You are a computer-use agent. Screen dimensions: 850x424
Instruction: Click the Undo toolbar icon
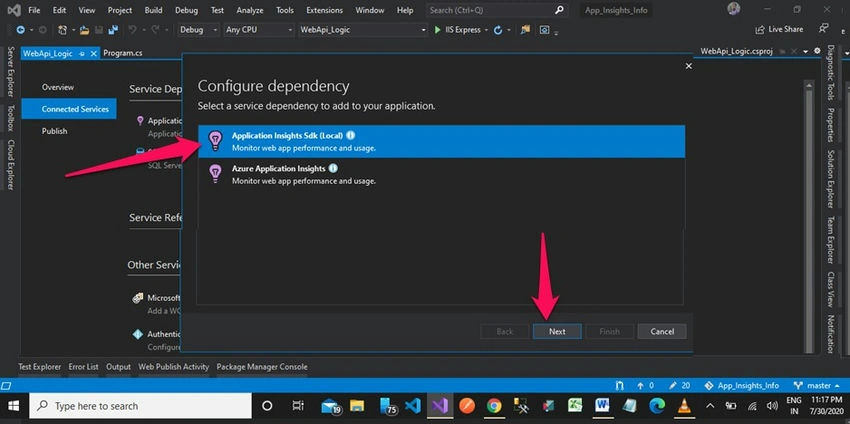[132, 30]
